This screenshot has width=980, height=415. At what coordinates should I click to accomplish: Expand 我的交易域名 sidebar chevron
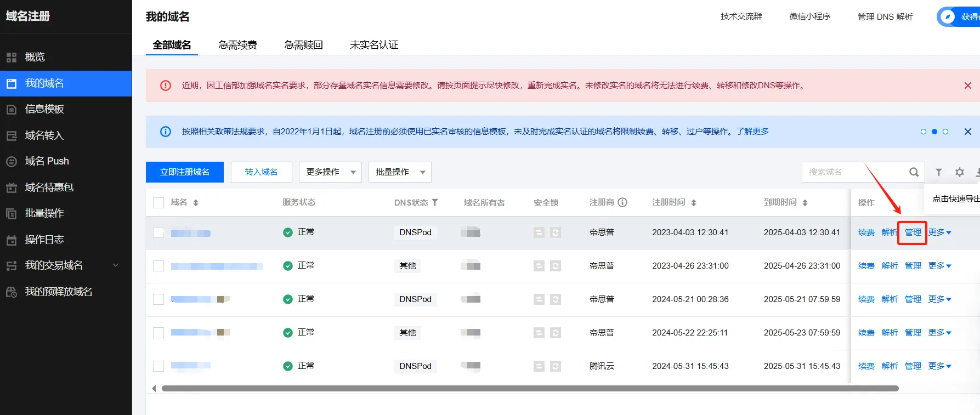pyautogui.click(x=116, y=265)
